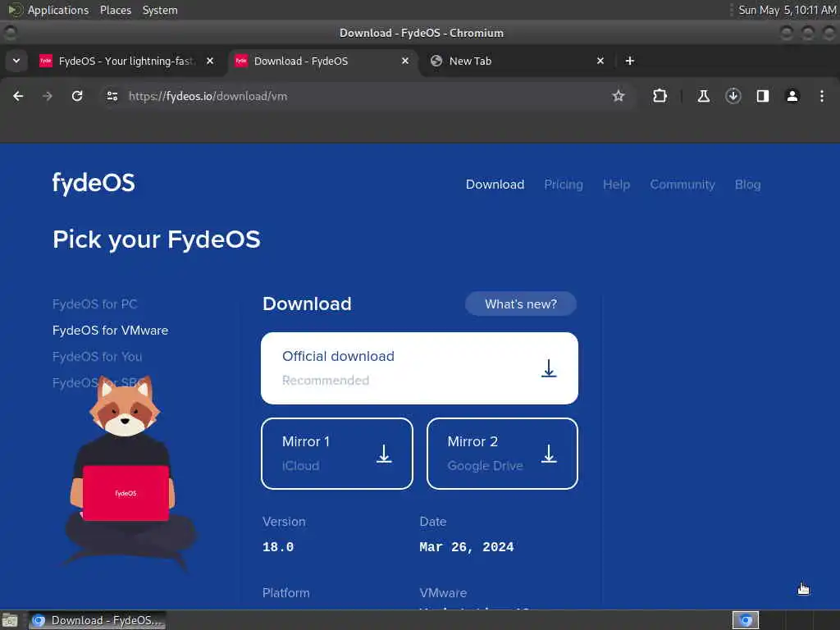Click the Mirror 1 download arrow icon
The width and height of the screenshot is (840, 630).
[x=384, y=453]
